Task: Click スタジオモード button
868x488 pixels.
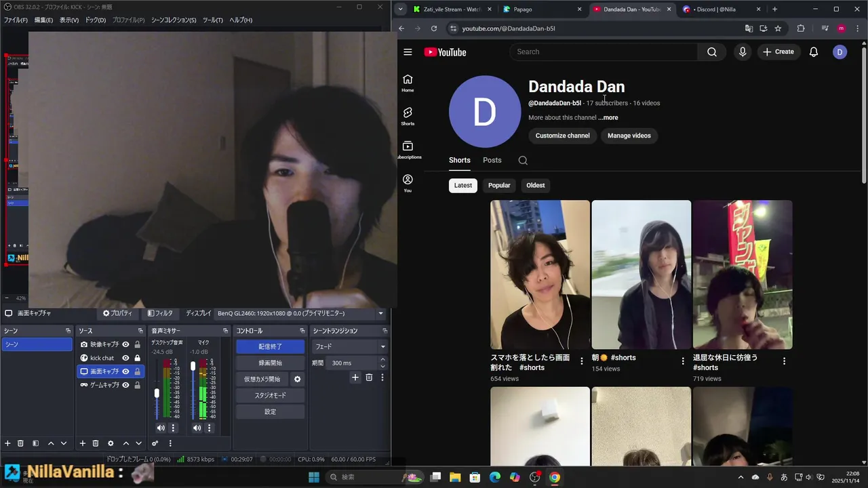Action: 270,395
